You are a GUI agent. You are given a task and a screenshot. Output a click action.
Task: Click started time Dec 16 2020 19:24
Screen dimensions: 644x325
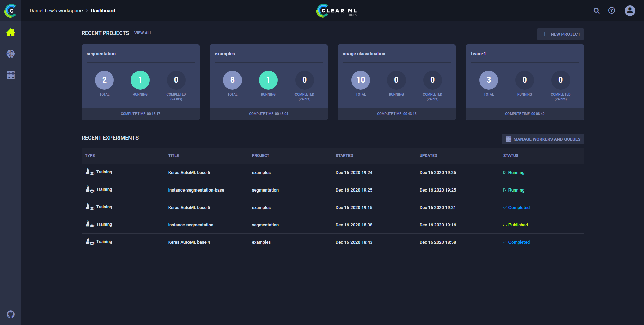tap(354, 173)
